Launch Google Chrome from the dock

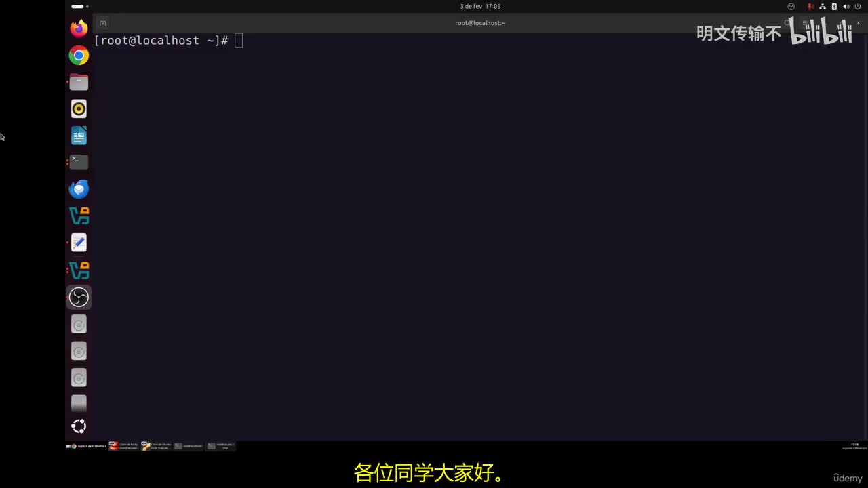(x=79, y=56)
